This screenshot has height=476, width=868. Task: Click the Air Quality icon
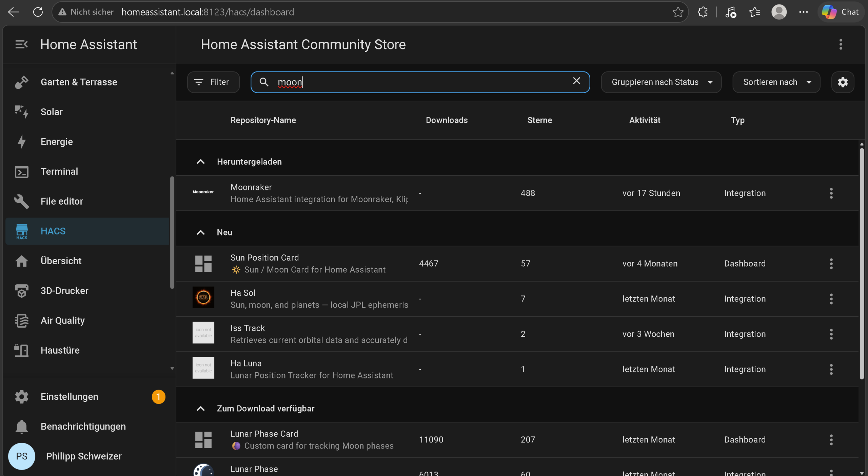coord(22,320)
